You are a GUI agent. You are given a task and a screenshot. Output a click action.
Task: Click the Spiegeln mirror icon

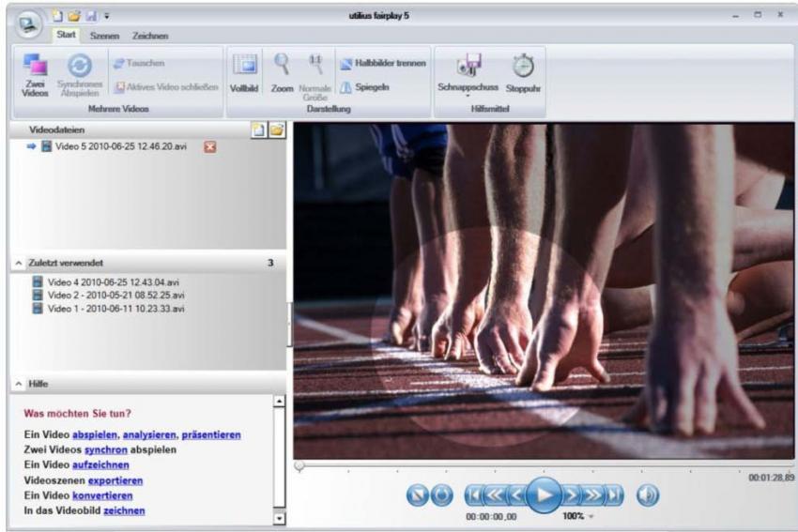pos(345,87)
